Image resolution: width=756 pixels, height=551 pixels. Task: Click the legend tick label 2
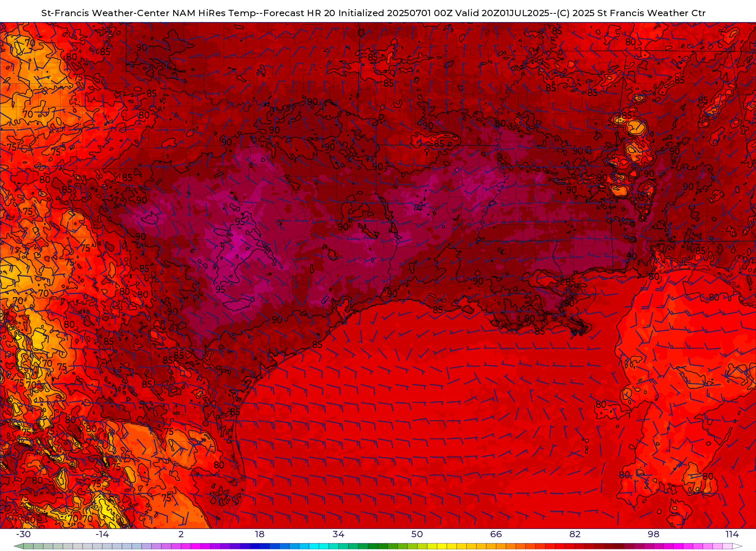[x=181, y=534]
